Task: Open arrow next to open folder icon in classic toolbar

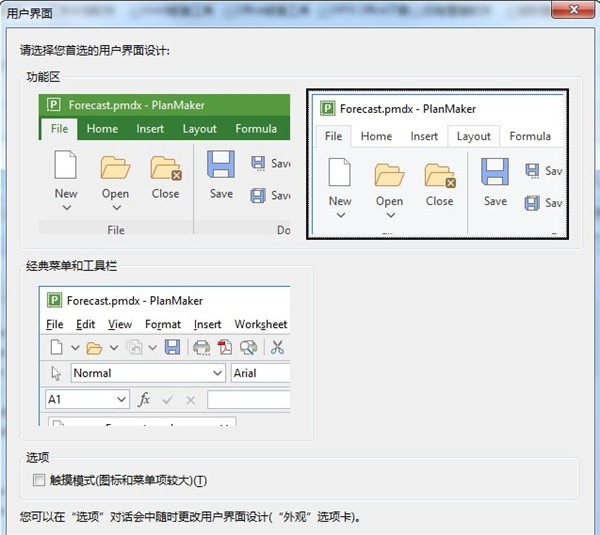Action: tap(114, 347)
